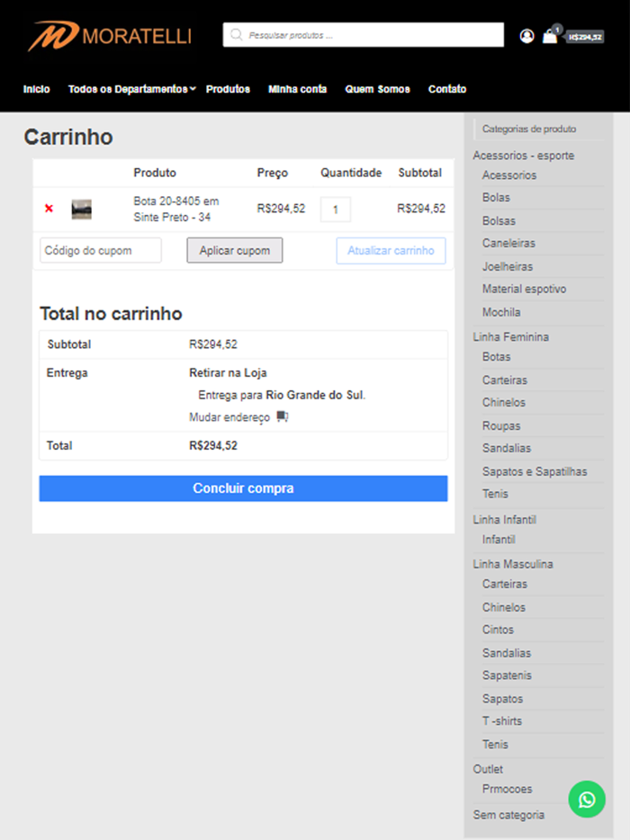Click the Moratelli logo

point(110,36)
